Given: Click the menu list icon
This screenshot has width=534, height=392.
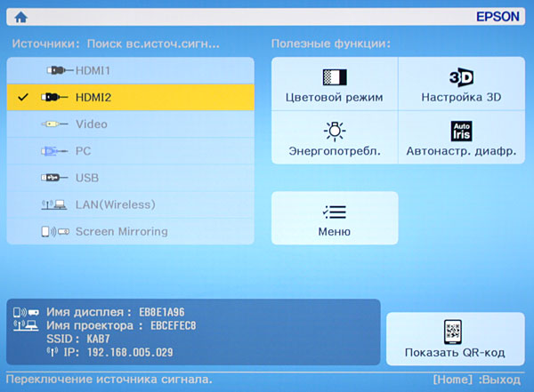Looking at the screenshot, I should (x=335, y=212).
